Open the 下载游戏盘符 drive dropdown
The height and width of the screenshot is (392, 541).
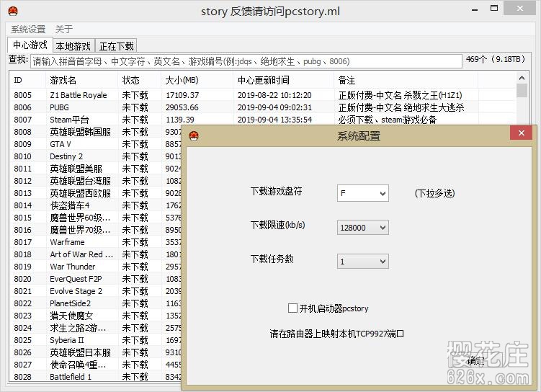[363, 193]
